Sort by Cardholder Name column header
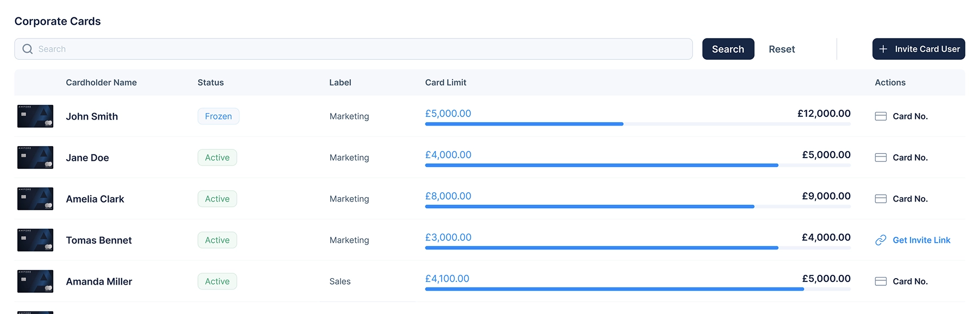Viewport: 980px width, 314px height. 101,83
